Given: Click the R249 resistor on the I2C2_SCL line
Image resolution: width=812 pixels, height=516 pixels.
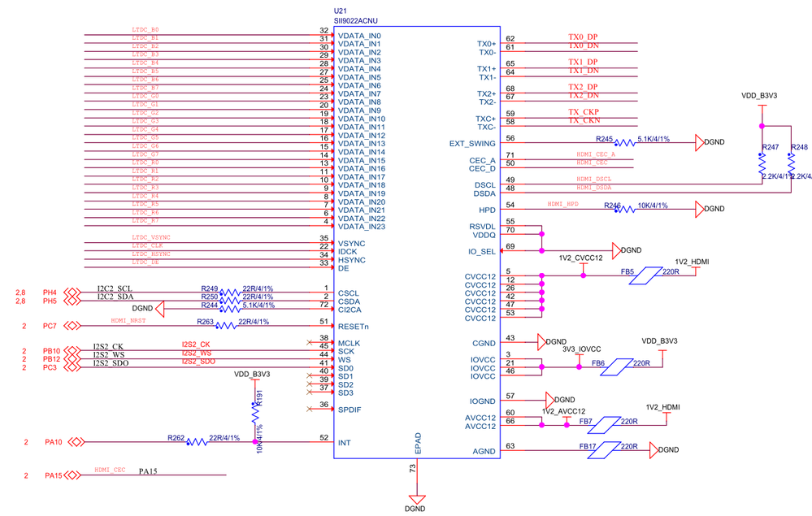Looking at the screenshot, I should tap(230, 293).
